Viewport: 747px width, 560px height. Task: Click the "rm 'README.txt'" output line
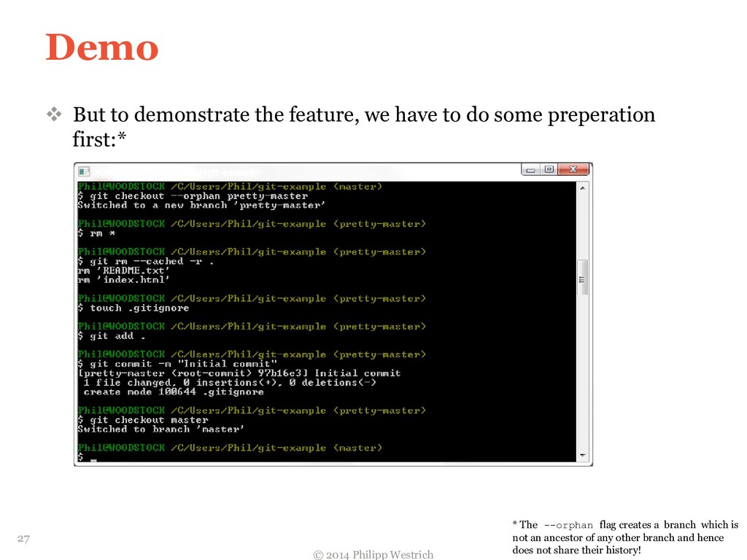point(124,271)
